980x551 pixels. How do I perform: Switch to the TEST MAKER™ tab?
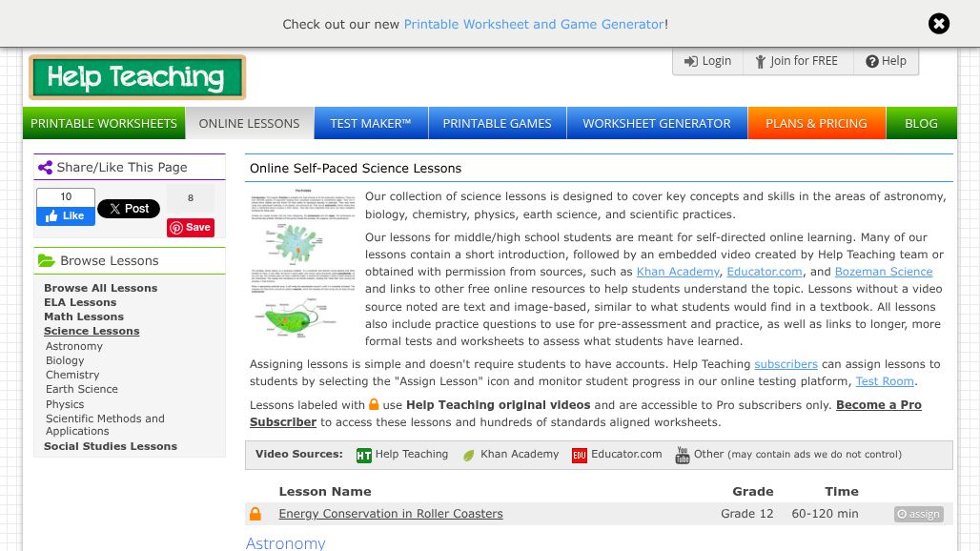tap(370, 123)
